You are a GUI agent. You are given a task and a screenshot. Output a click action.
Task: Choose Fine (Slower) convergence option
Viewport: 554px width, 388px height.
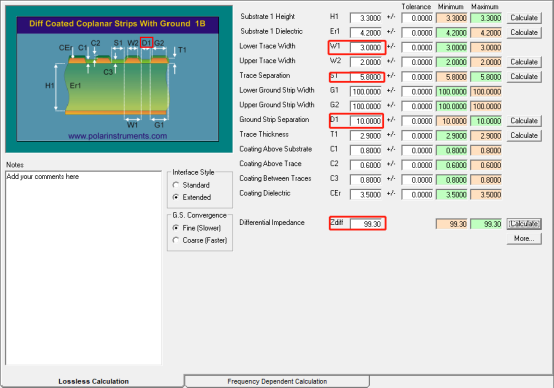(x=176, y=228)
